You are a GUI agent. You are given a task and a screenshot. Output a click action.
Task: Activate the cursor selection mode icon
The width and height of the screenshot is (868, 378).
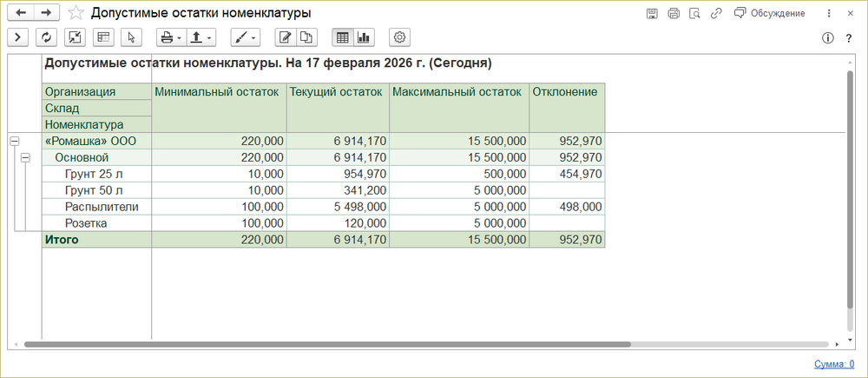click(x=131, y=37)
